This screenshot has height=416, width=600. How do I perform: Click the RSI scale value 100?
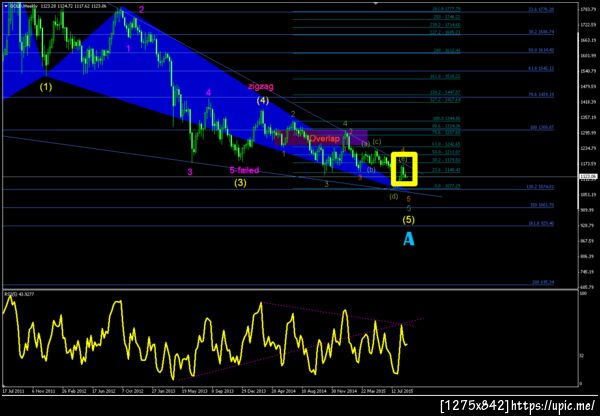(584, 294)
